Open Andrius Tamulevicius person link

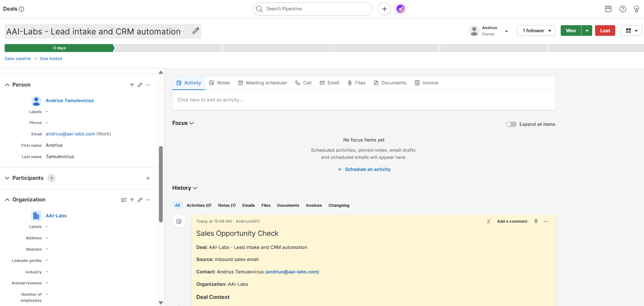70,101
